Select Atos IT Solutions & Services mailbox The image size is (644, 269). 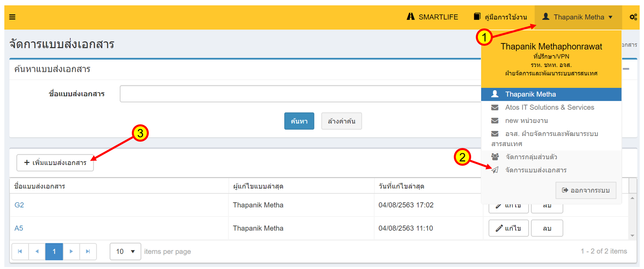[x=549, y=108]
